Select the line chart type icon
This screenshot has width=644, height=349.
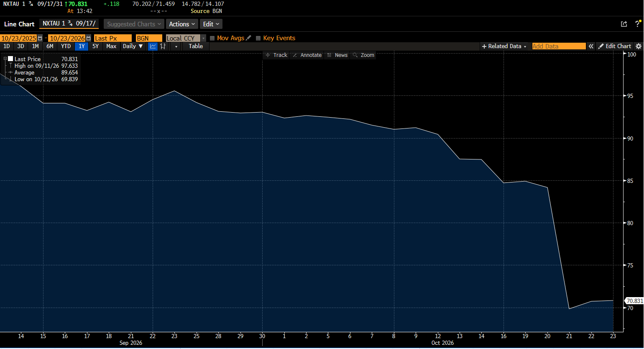click(153, 46)
